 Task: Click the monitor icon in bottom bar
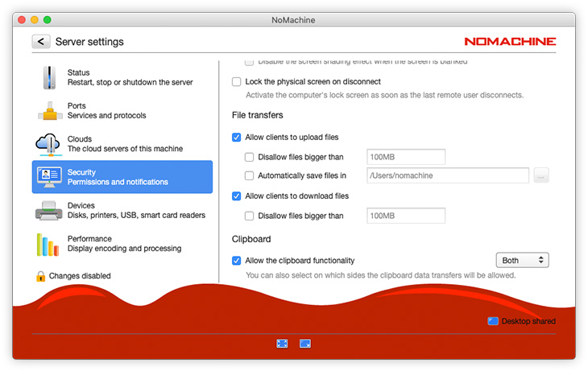pos(305,344)
